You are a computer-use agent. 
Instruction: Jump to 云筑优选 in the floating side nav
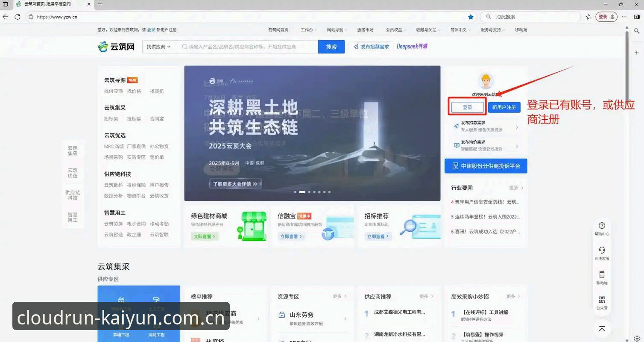tap(73, 173)
